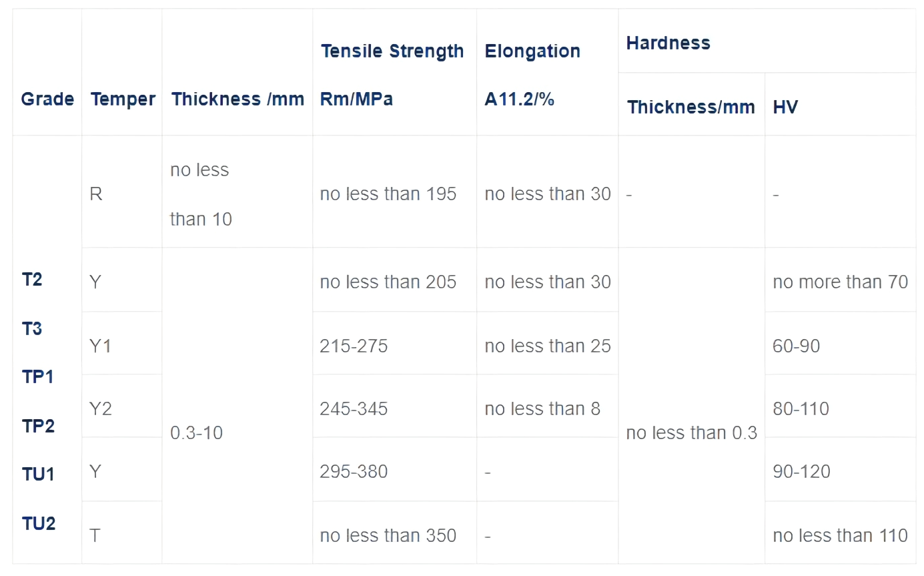Select the "no less than 8" elongation cell

(x=542, y=408)
